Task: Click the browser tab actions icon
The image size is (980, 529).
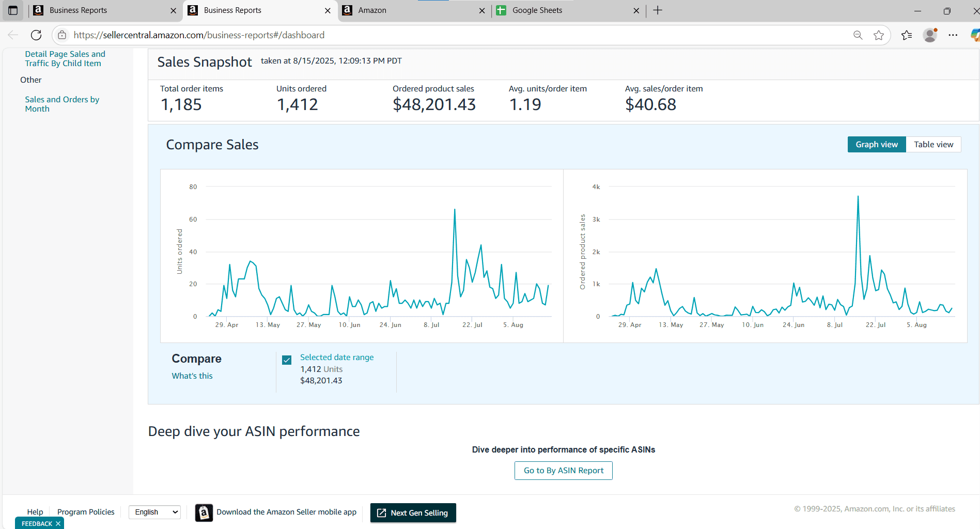Action: 13,10
